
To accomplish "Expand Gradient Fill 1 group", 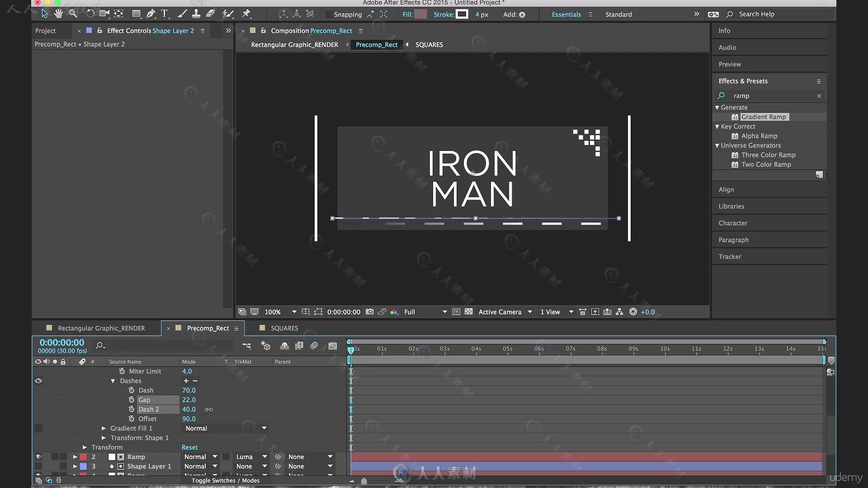I will click(x=104, y=428).
